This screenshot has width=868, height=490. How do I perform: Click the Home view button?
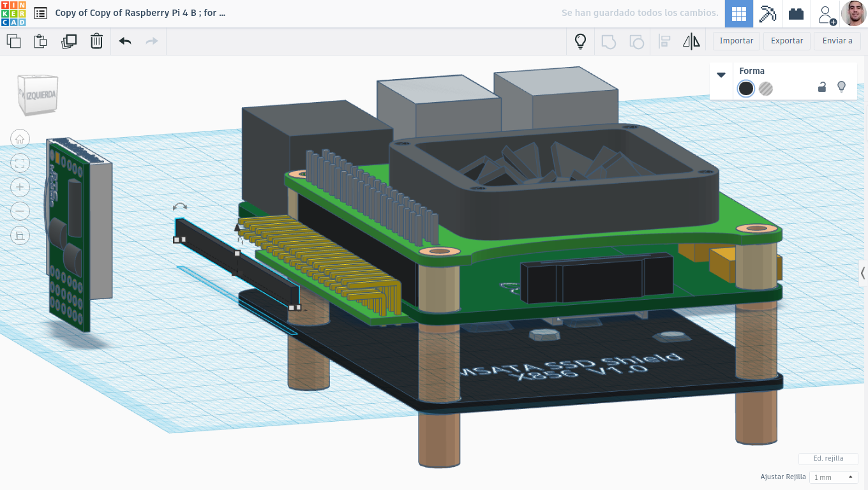(x=20, y=139)
